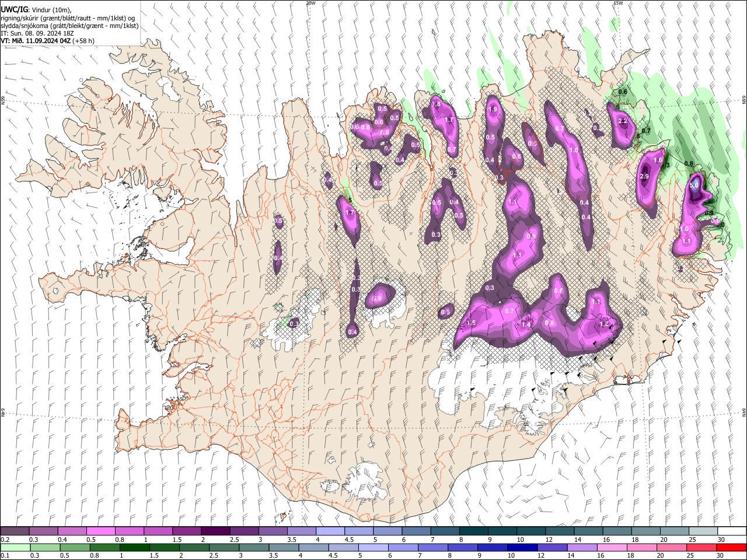747x560 pixels.
Task: Click the light pink swatch labeled 16 in lower legend
Action: (612, 548)
